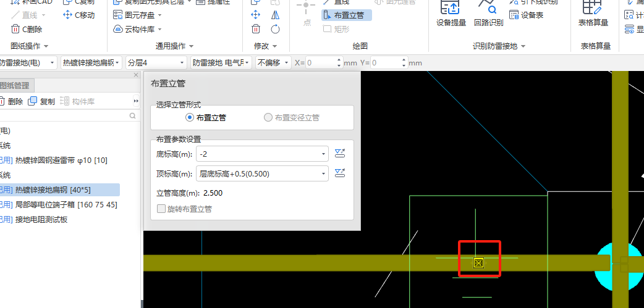Select the 布置变径立管 radio option
This screenshot has height=308, width=644.
point(292,118)
